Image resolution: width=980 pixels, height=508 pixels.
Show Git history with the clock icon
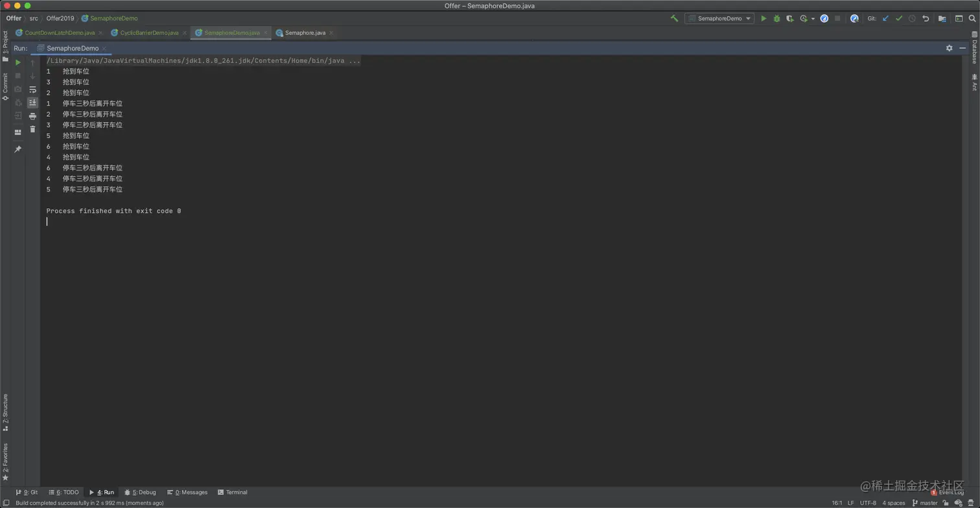pos(912,18)
